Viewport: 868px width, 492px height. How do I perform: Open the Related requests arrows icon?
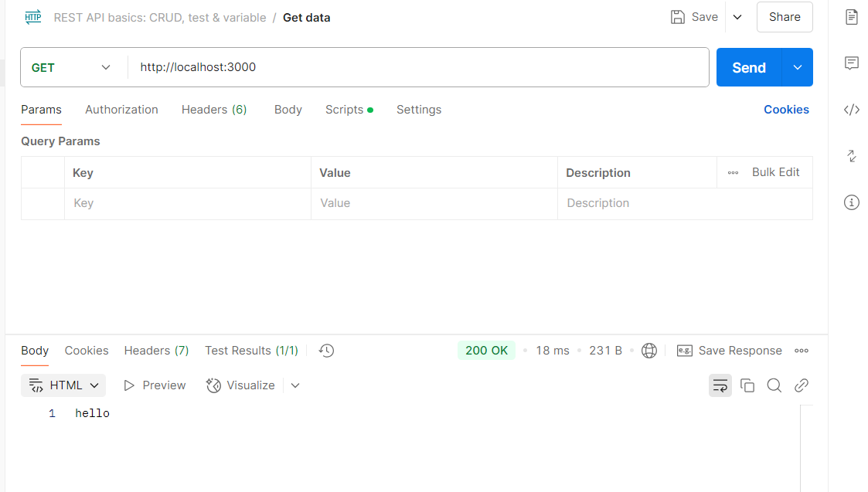tap(852, 156)
